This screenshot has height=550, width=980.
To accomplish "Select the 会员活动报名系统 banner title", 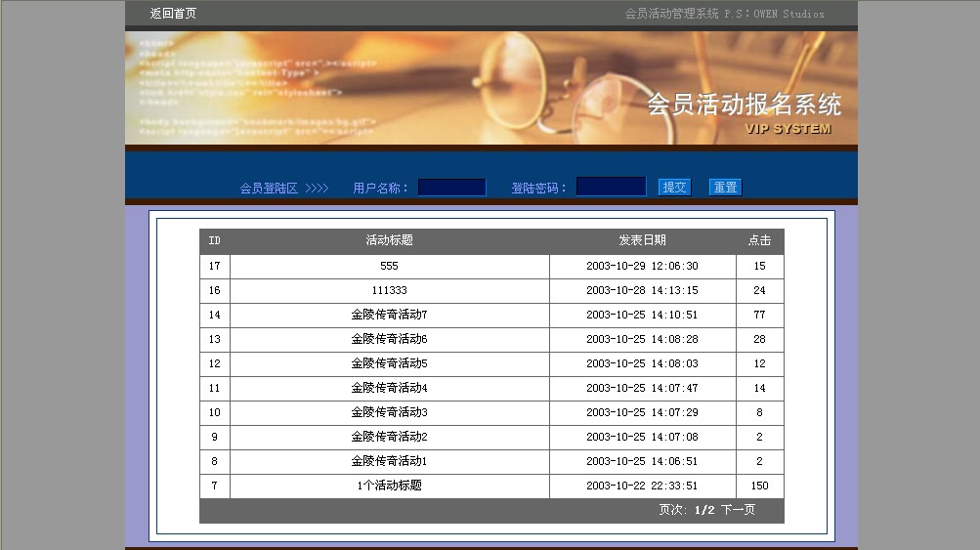I will pos(744,105).
